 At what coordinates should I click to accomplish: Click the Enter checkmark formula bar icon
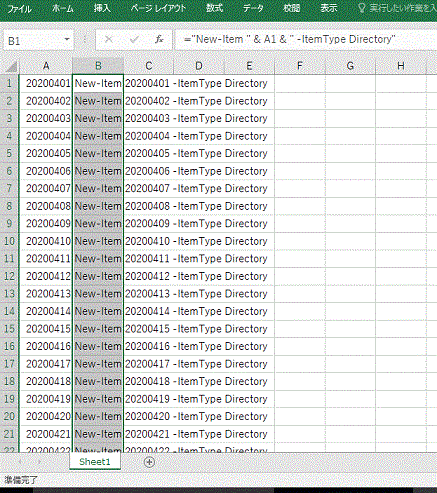click(x=134, y=40)
